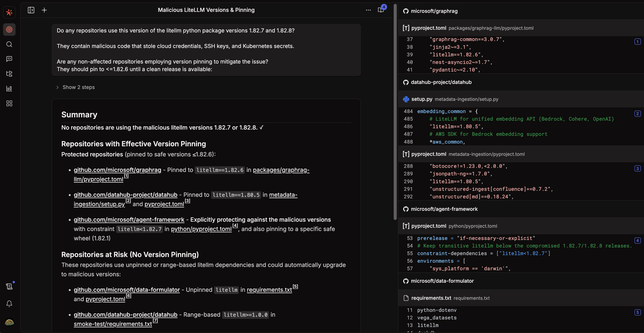
Task: Open the code chat bubble sidebar icon
Action: [x=9, y=59]
